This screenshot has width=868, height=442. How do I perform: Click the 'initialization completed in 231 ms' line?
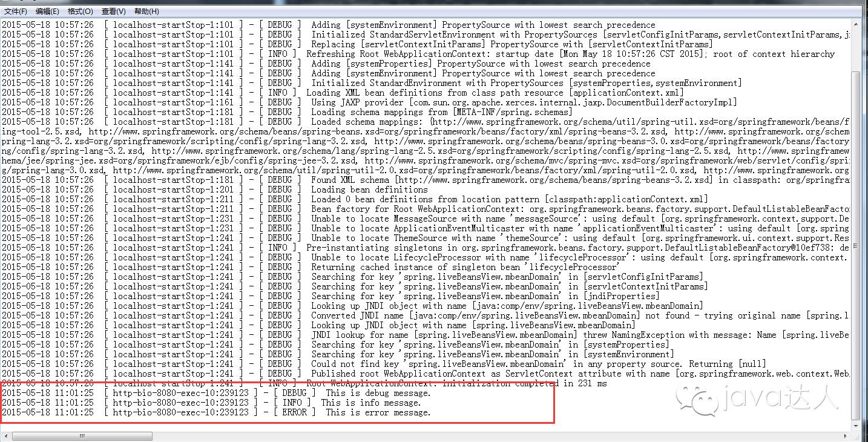304,383
